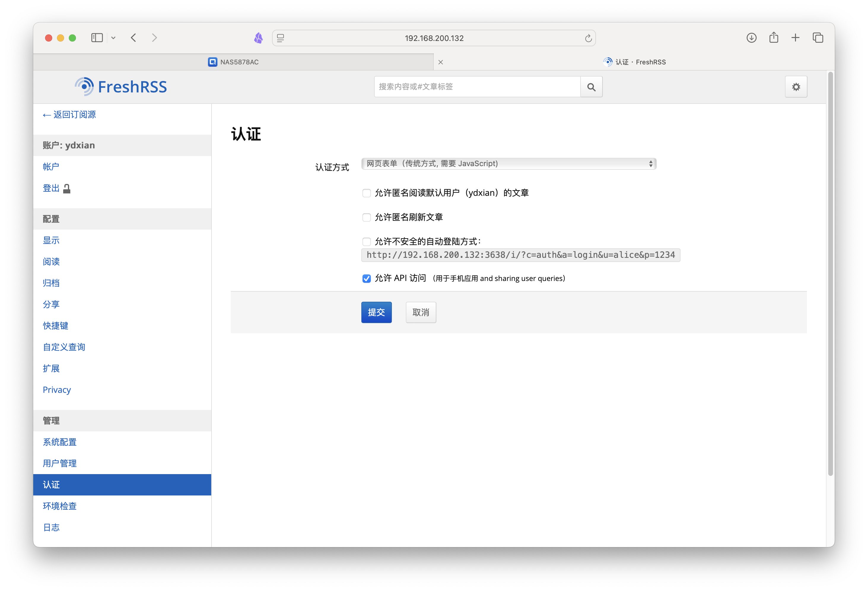Open 阅读 settings

[51, 261]
